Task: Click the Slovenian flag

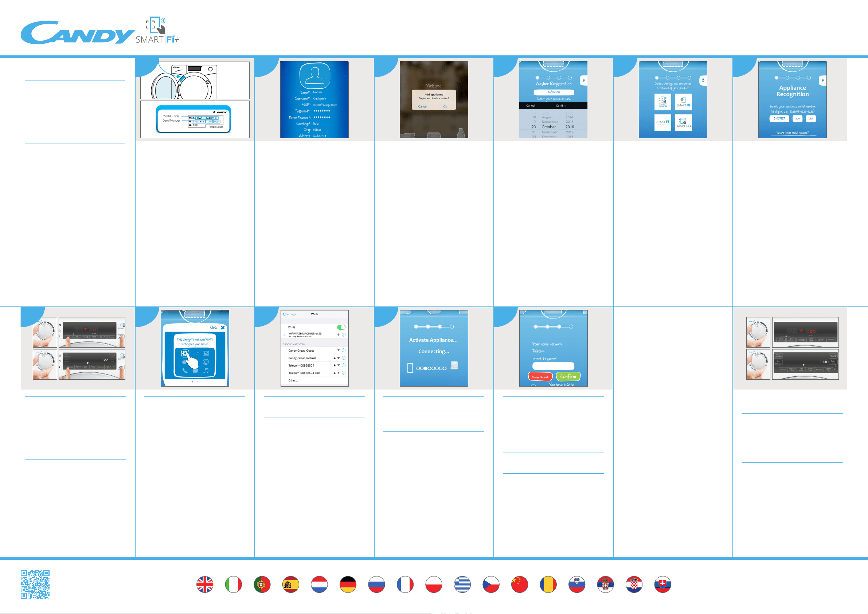Action: point(577,584)
